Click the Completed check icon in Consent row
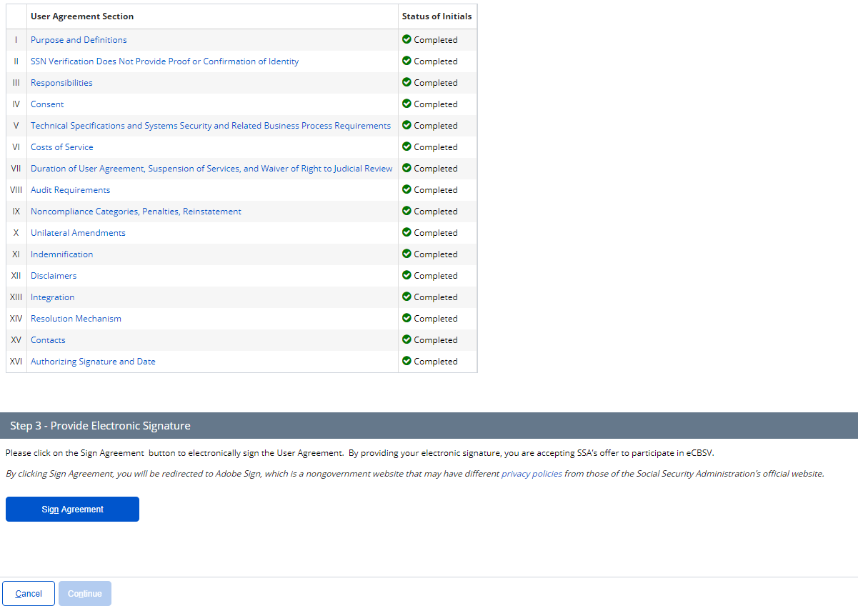 (x=406, y=104)
